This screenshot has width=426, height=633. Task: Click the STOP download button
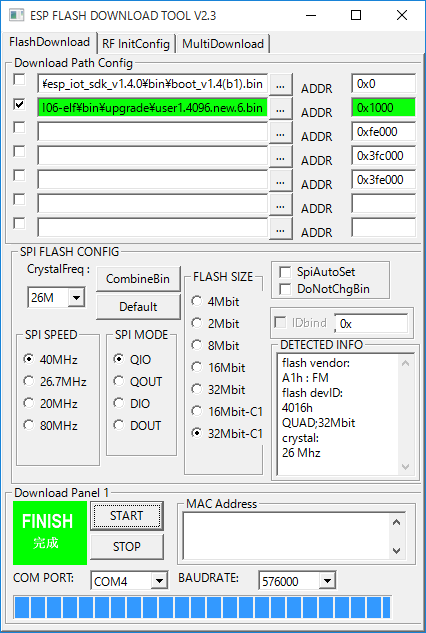(127, 547)
